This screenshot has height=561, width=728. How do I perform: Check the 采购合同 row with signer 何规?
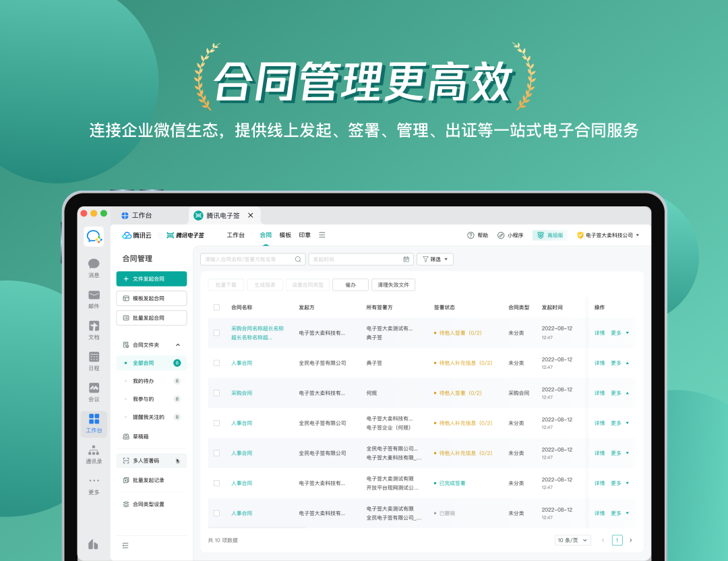[216, 393]
